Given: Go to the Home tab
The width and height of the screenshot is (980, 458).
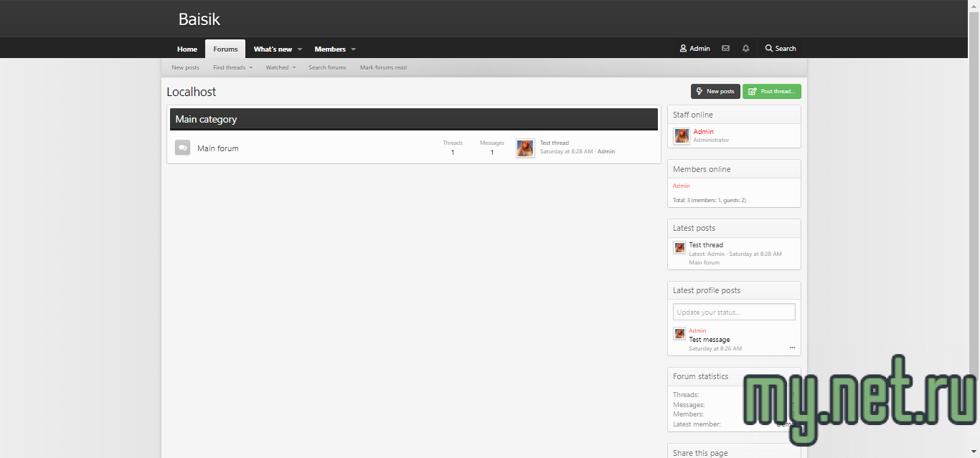Looking at the screenshot, I should pyautogui.click(x=187, y=49).
